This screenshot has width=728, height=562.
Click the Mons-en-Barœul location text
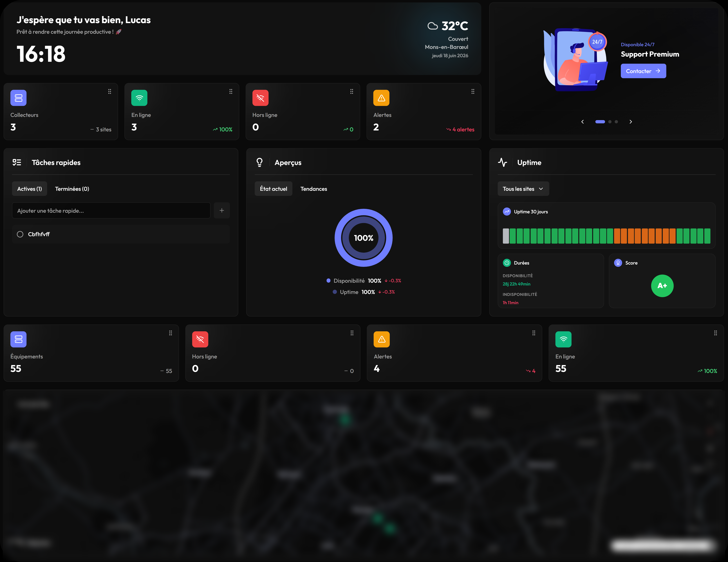(446, 47)
